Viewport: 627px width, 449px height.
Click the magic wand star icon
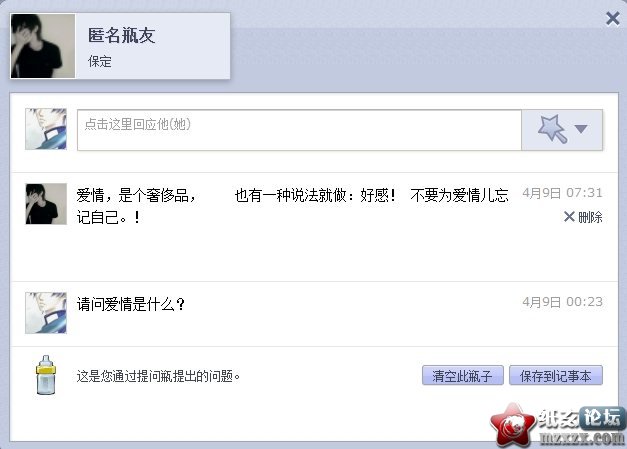552,129
